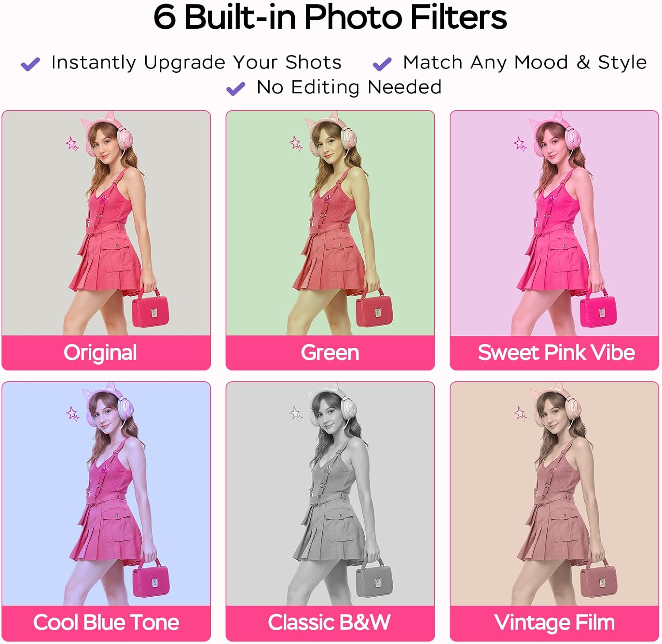
Task: Select the Original filter label
Action: (100, 353)
